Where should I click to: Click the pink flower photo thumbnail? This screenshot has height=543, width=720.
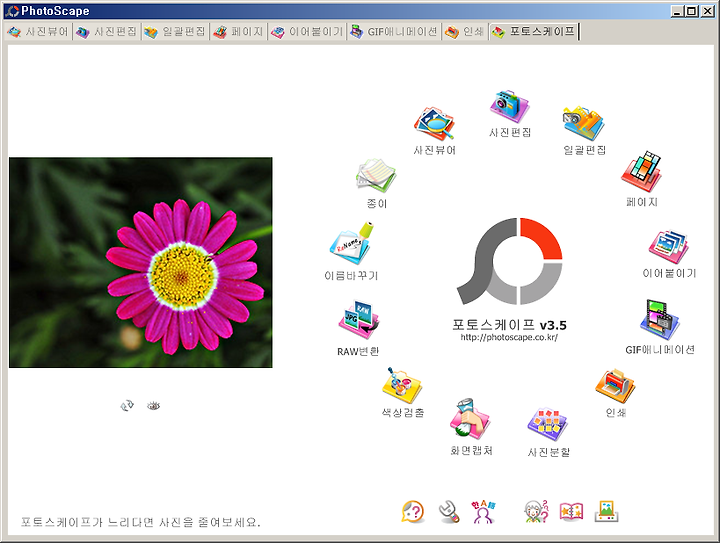pyautogui.click(x=141, y=263)
